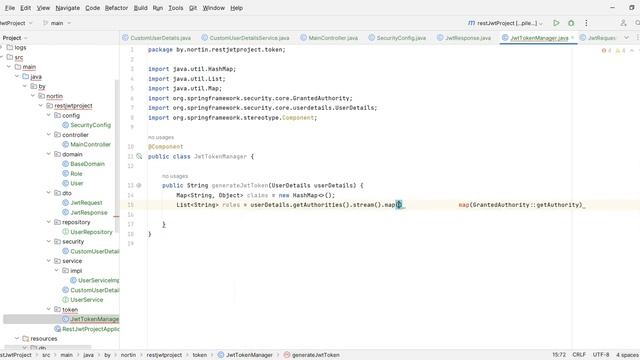
Task: Click the no usages hint above JwtTokenManager class
Action: click(161, 137)
